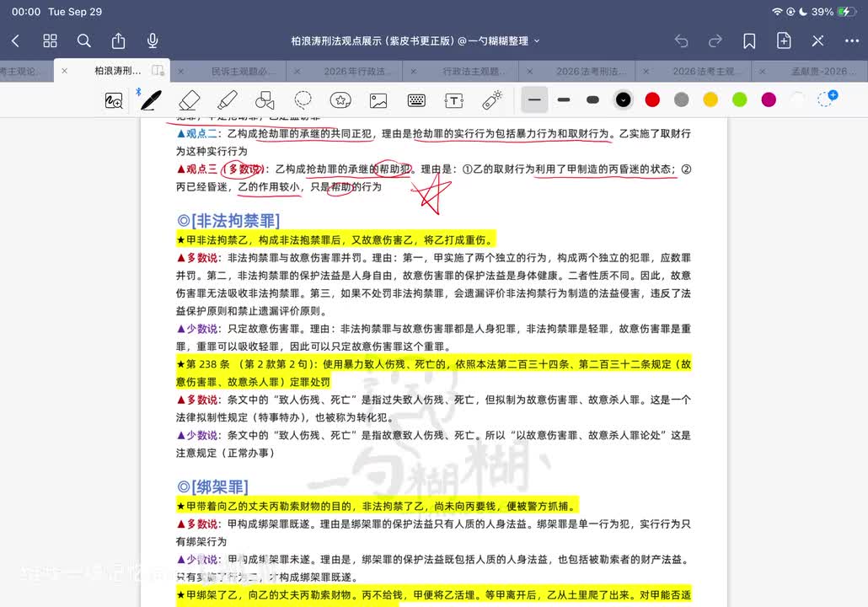Pick the yellow pen color
Screen dimensions: 868x607
coord(710,99)
